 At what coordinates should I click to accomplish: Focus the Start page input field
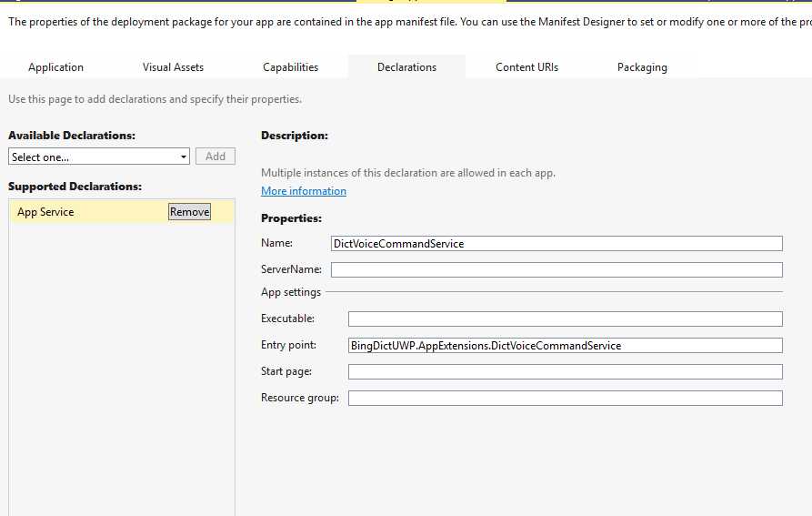click(565, 372)
